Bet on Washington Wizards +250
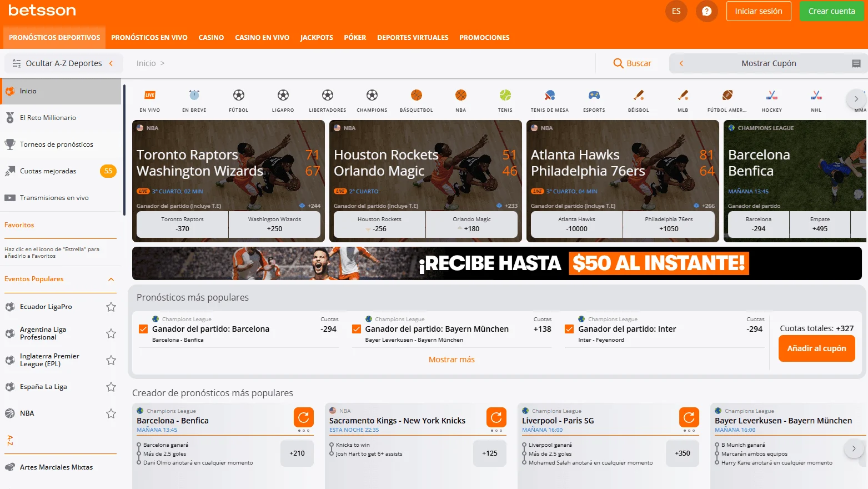The width and height of the screenshot is (868, 489). 274,224
